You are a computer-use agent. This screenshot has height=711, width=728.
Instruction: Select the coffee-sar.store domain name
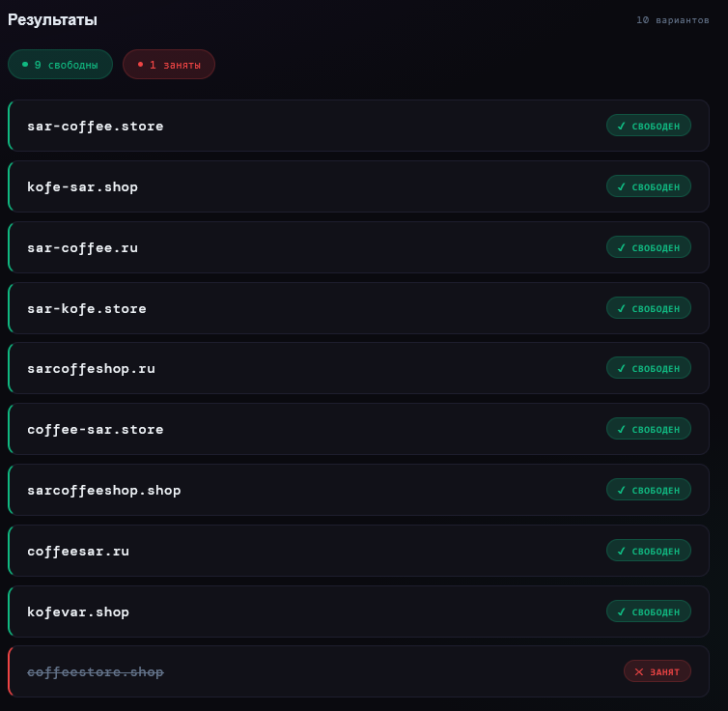point(96,429)
